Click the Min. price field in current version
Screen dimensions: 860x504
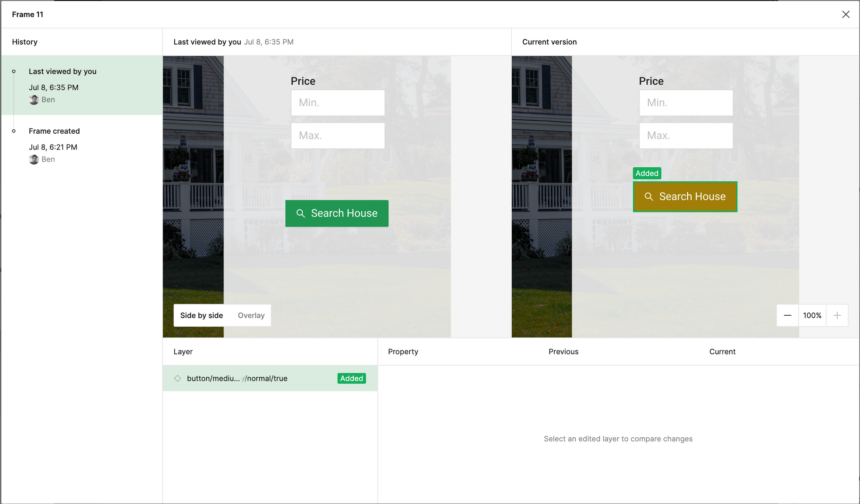[x=686, y=103]
